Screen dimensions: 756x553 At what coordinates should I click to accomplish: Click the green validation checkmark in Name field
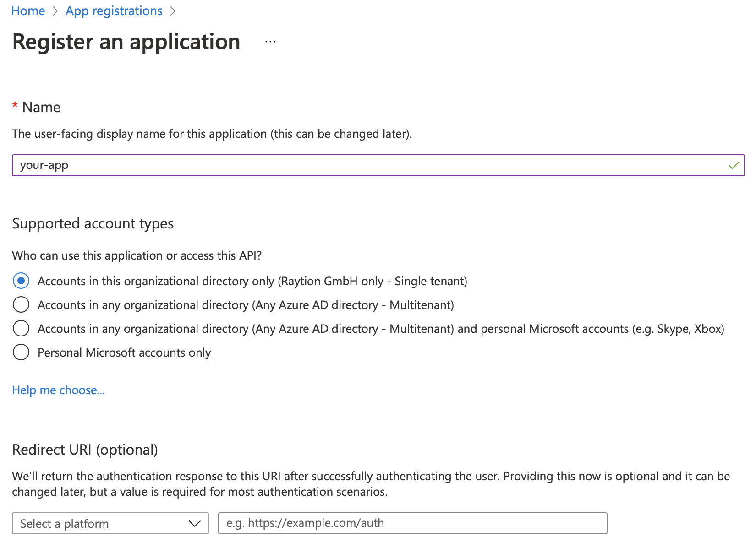click(x=734, y=165)
